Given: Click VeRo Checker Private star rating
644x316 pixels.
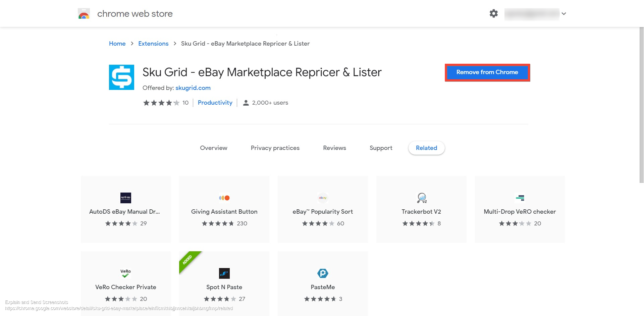Looking at the screenshot, I should (121, 299).
